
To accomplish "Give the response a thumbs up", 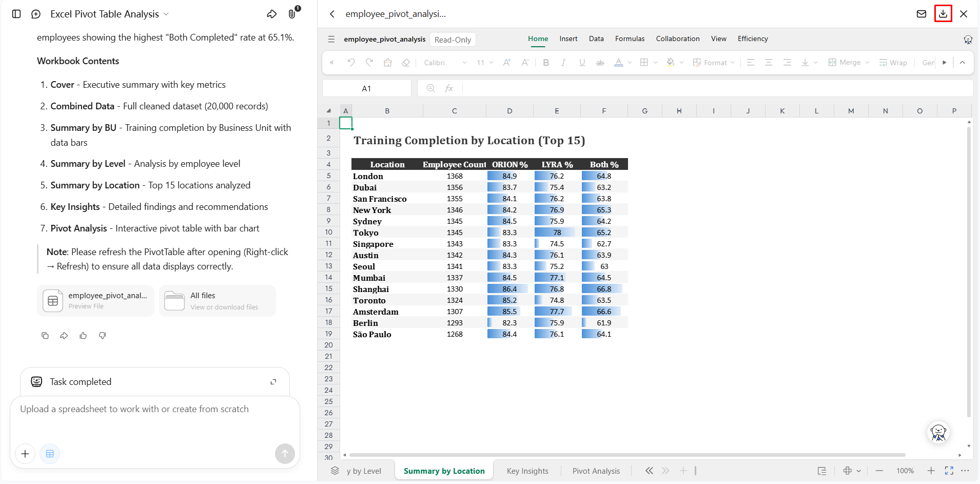I will click(x=83, y=336).
